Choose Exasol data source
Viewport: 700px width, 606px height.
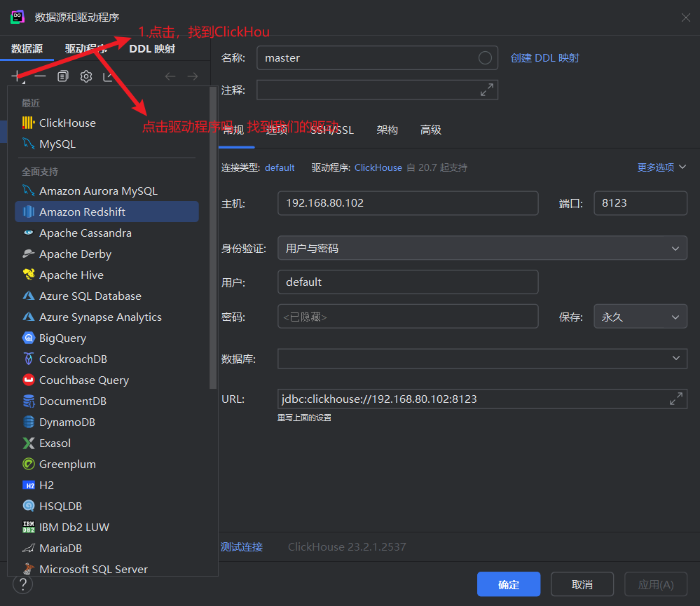coord(107,443)
